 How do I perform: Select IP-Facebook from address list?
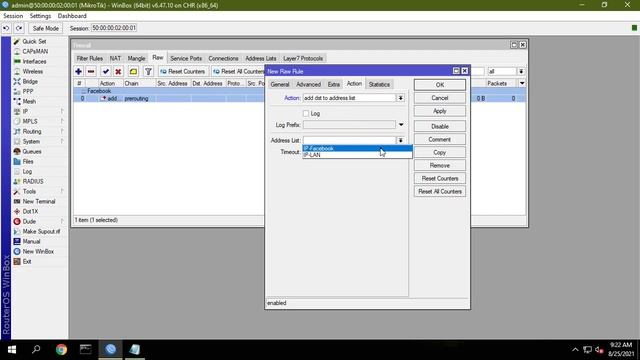[357, 148]
